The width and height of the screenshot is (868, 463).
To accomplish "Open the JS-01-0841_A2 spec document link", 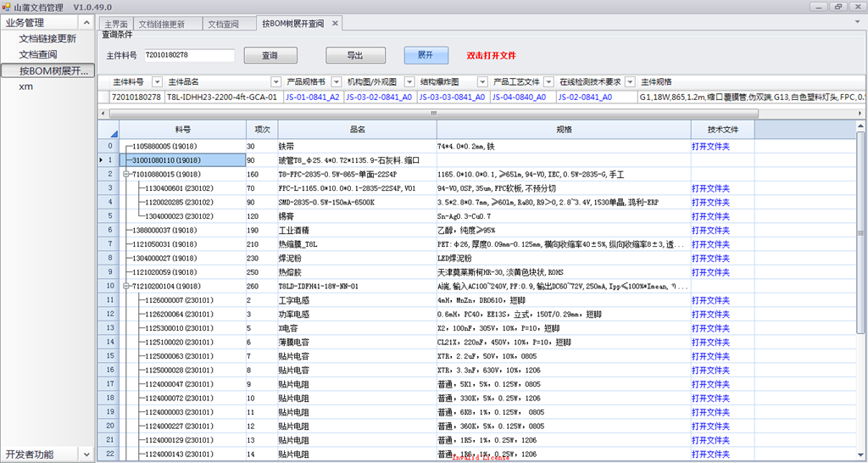I will [311, 98].
